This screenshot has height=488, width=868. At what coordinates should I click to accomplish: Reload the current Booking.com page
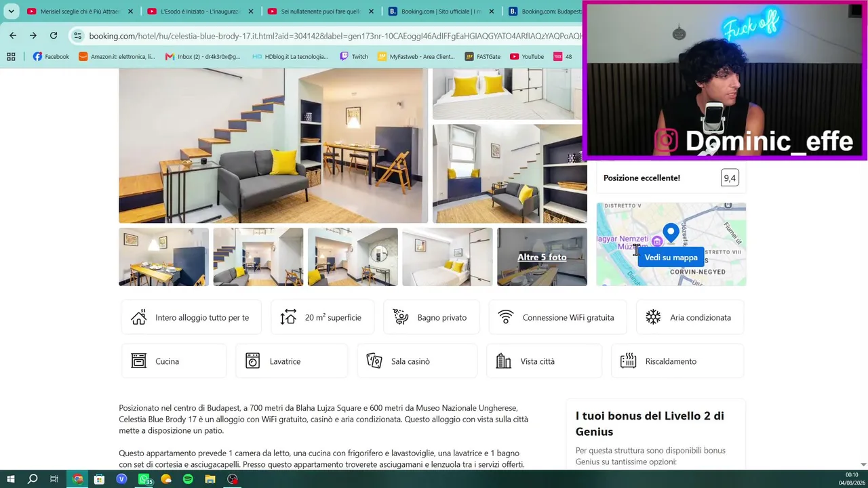(54, 35)
